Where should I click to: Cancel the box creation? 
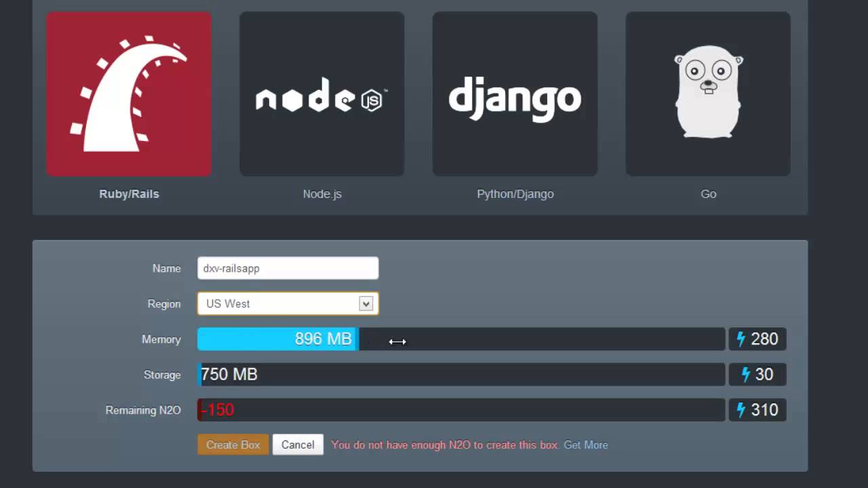pos(298,445)
